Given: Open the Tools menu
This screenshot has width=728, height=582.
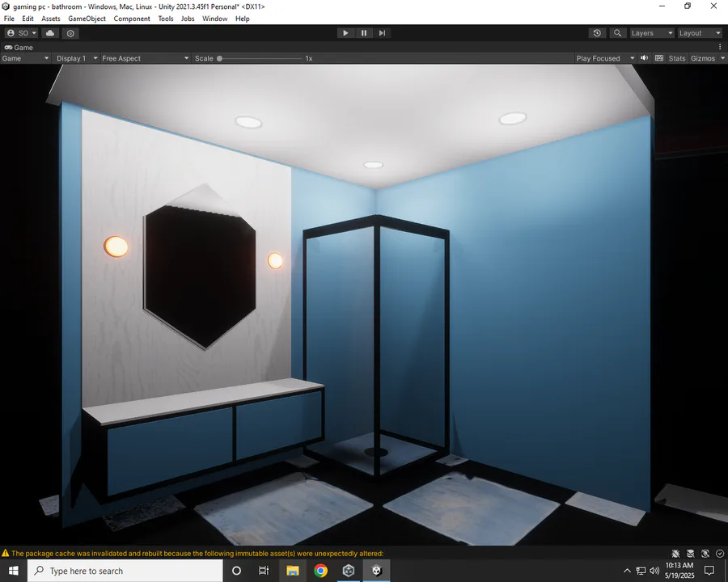Looking at the screenshot, I should [166, 19].
